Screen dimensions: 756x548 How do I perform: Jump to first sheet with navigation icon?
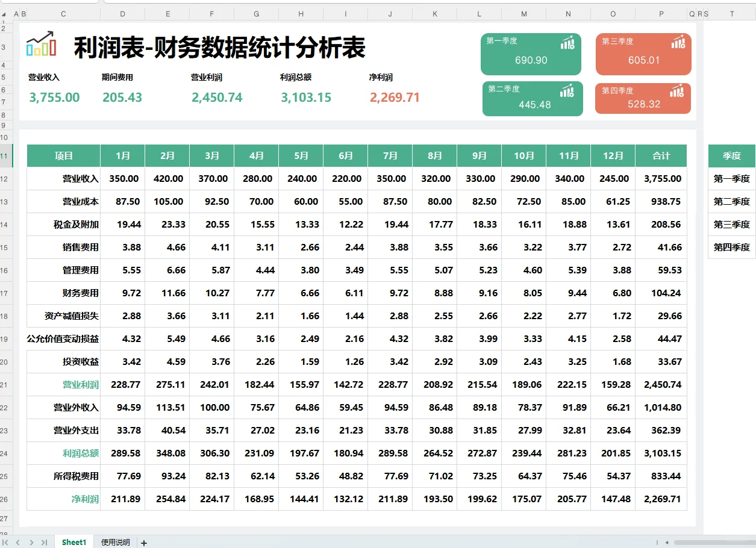tap(6, 543)
